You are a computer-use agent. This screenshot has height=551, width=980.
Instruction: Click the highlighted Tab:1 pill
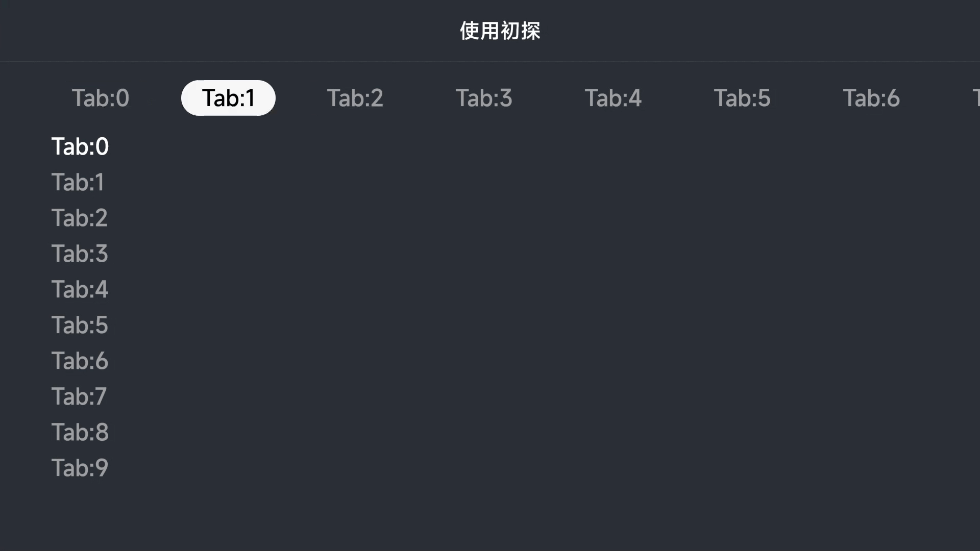[x=228, y=98]
